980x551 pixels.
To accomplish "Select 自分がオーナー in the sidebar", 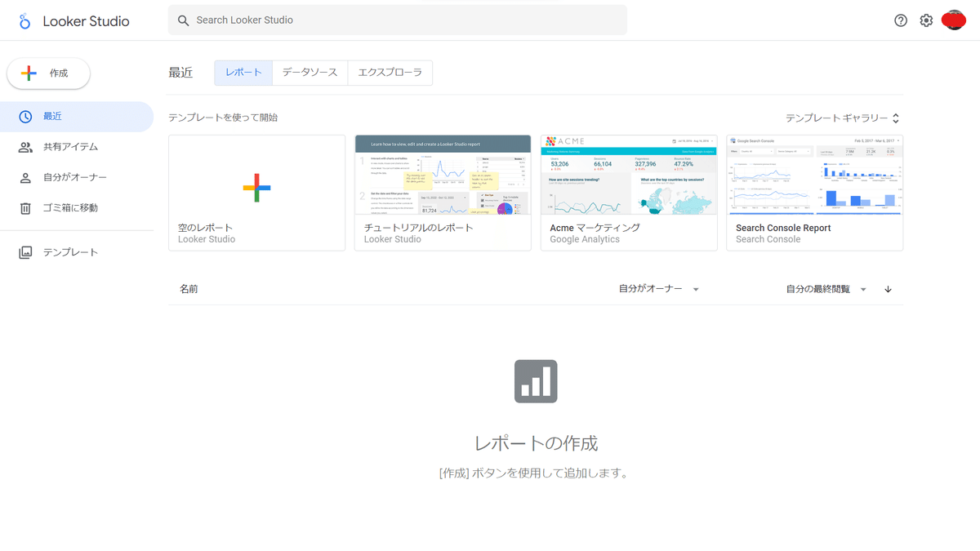I will (77, 177).
